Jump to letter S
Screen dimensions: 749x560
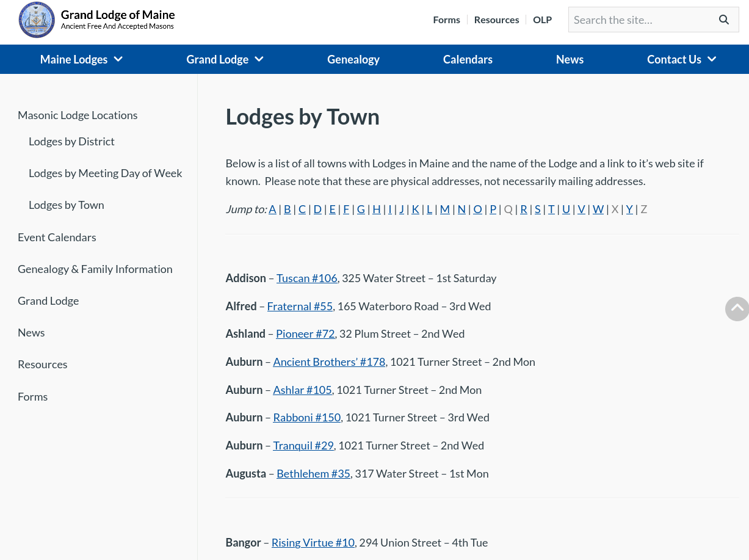point(538,209)
